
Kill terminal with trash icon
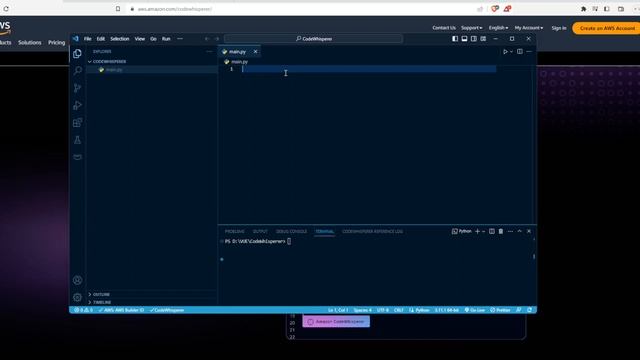[501, 231]
